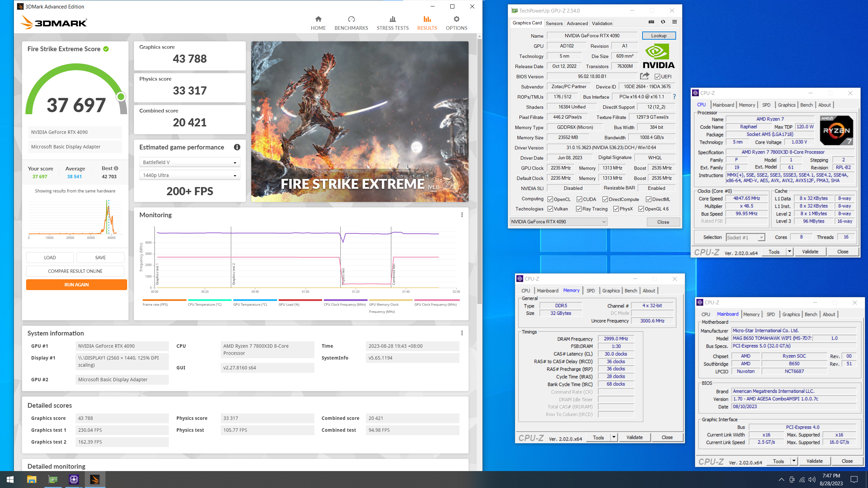
Task: Open the 1440p Ultra resolution dropdown
Action: pyautogui.click(x=190, y=175)
